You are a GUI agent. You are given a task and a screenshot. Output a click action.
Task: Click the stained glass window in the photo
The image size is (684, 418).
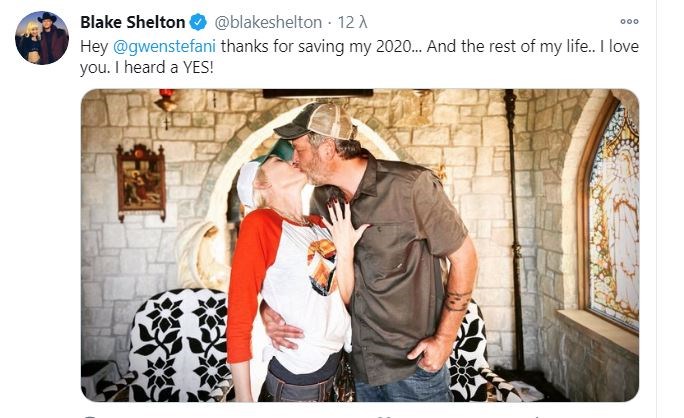click(613, 214)
